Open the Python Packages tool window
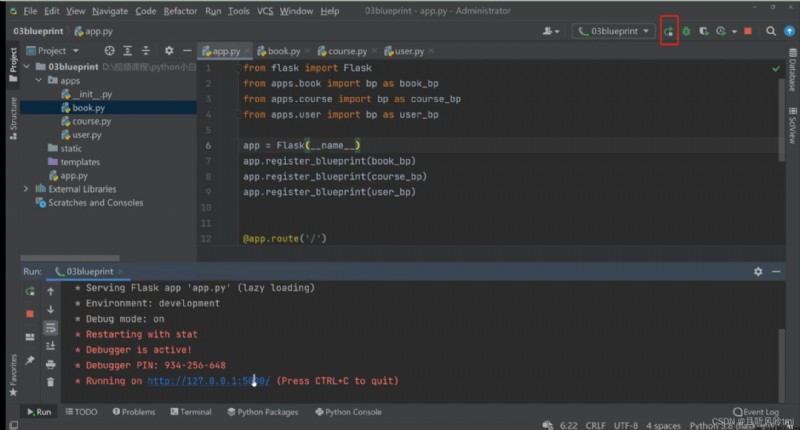Screen dimensions: 800x430 263,412
